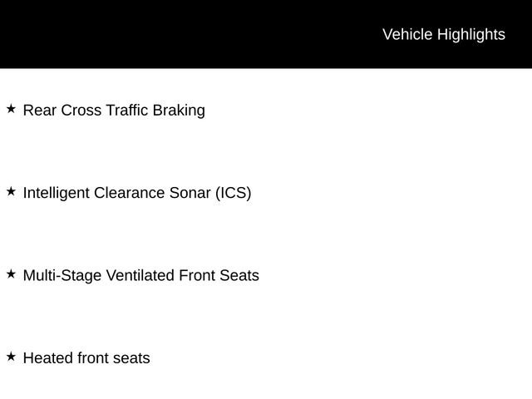This screenshot has height=399, width=532.
Task: Select the Rear Cross Traffic Braking highlight
Action: [x=114, y=111]
